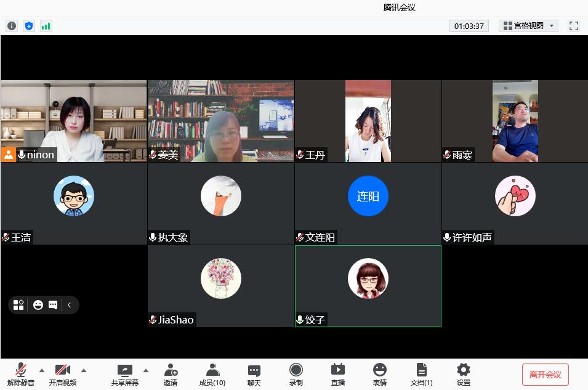Open meeting info icon in top bar
Viewport: 588px width, 390px height.
(x=12, y=26)
